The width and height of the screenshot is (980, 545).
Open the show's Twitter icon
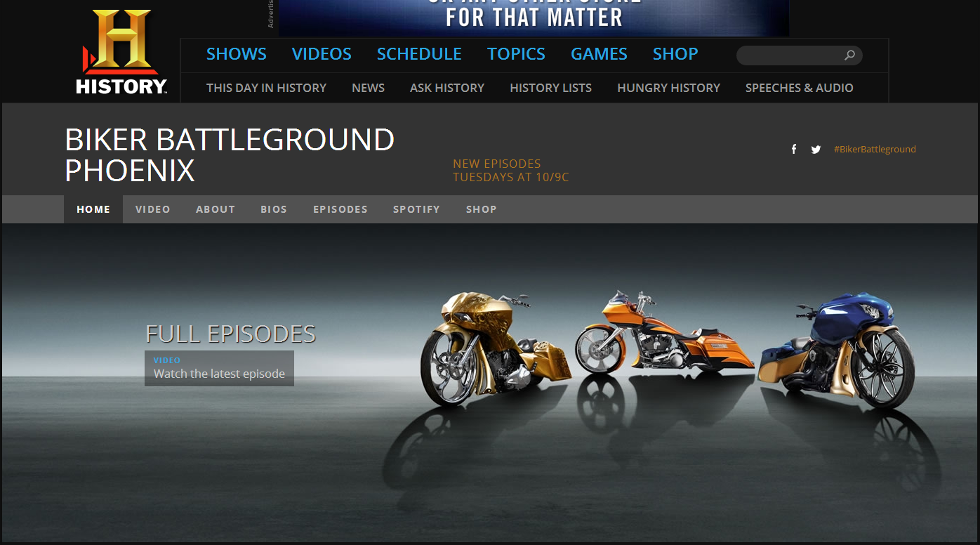(816, 149)
